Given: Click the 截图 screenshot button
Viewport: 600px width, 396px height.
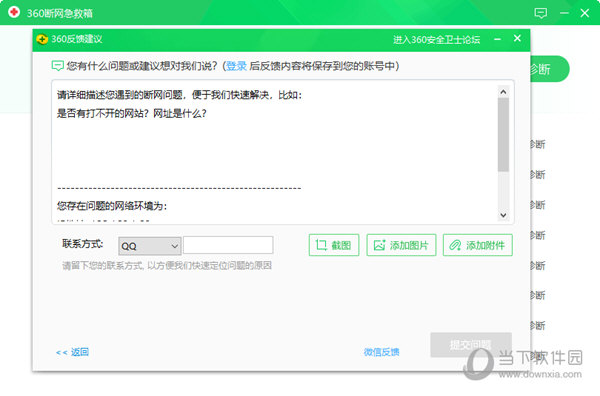Looking at the screenshot, I should pos(334,245).
